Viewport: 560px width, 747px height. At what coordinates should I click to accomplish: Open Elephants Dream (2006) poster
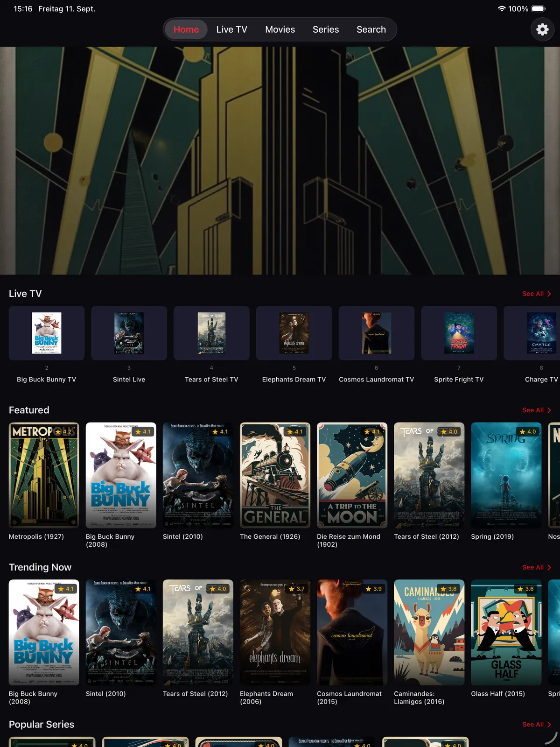click(x=275, y=633)
